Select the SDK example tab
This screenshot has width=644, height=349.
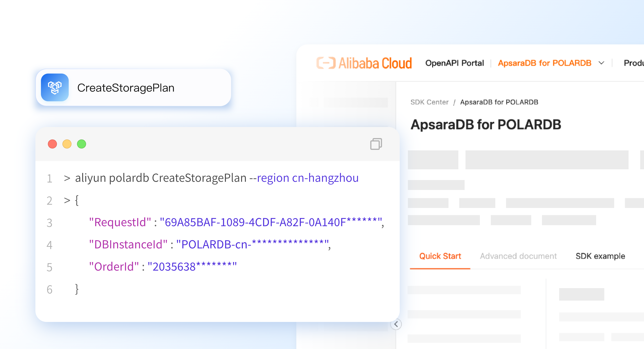600,256
